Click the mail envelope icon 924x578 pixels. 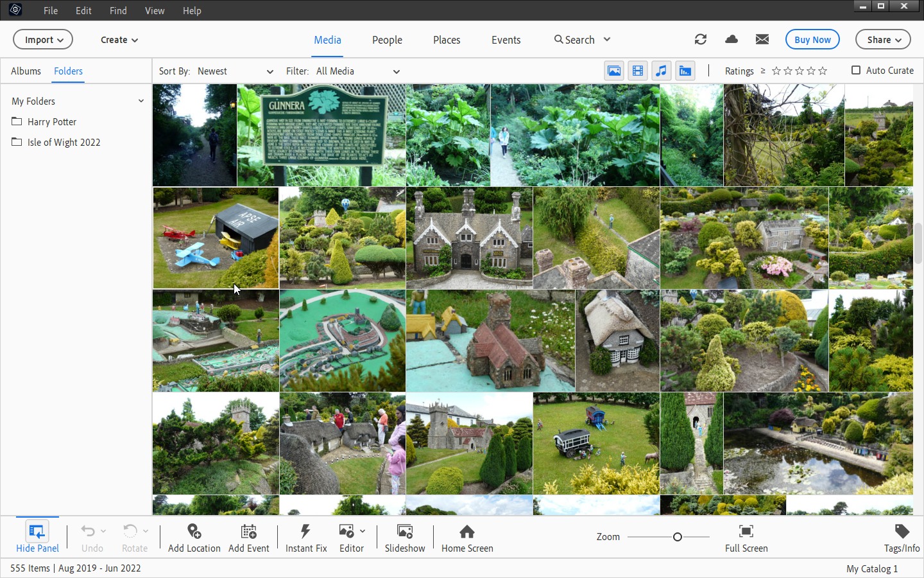coord(762,39)
